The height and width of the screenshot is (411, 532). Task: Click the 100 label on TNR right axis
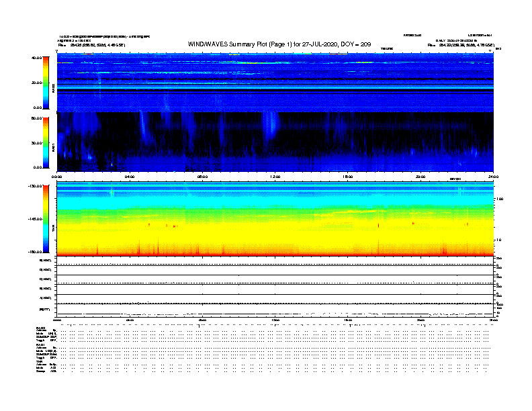(x=500, y=199)
